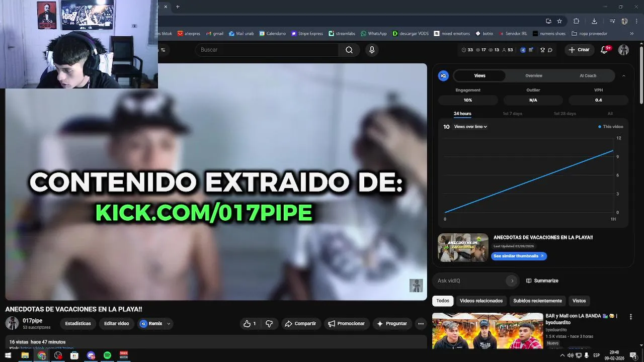Click the trophy icon in YouTube header

tap(542, 50)
